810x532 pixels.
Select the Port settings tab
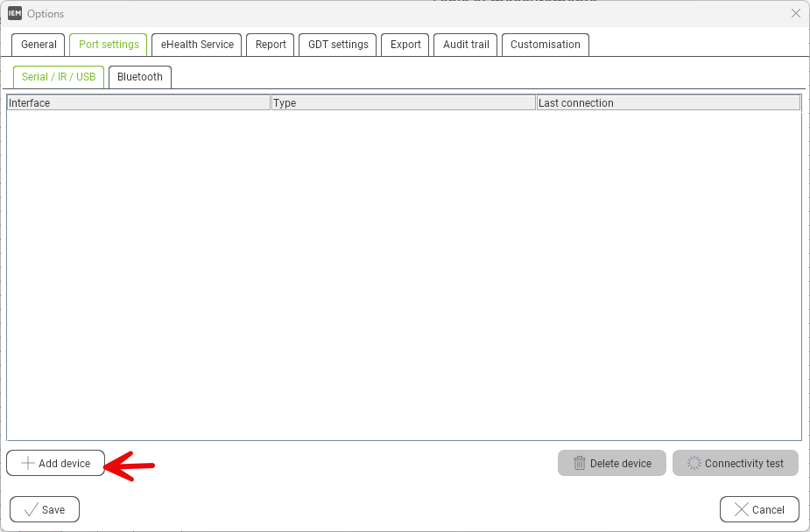(109, 45)
